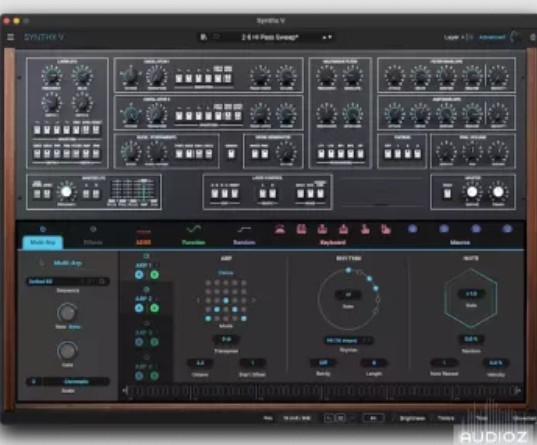Click the Advanced button
537x445 pixels.
point(492,37)
